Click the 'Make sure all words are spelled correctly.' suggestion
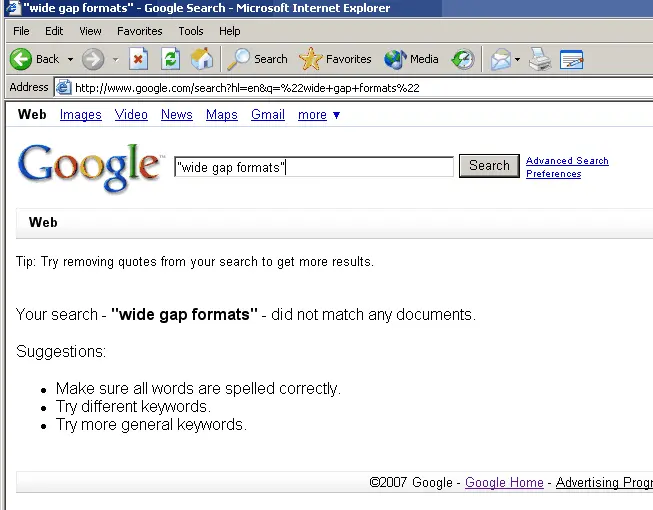The width and height of the screenshot is (653, 510). [198, 388]
